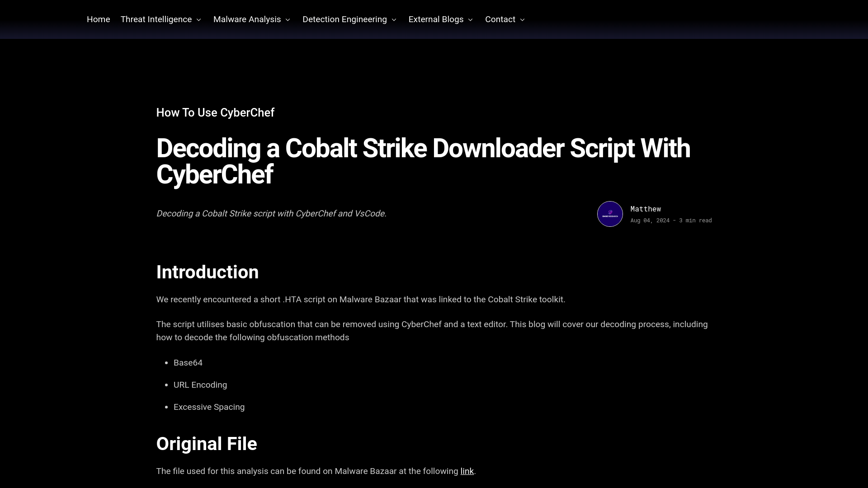Screen dimensions: 868x488
Task: Toggle the Excessive Spacing list item
Action: point(209,407)
